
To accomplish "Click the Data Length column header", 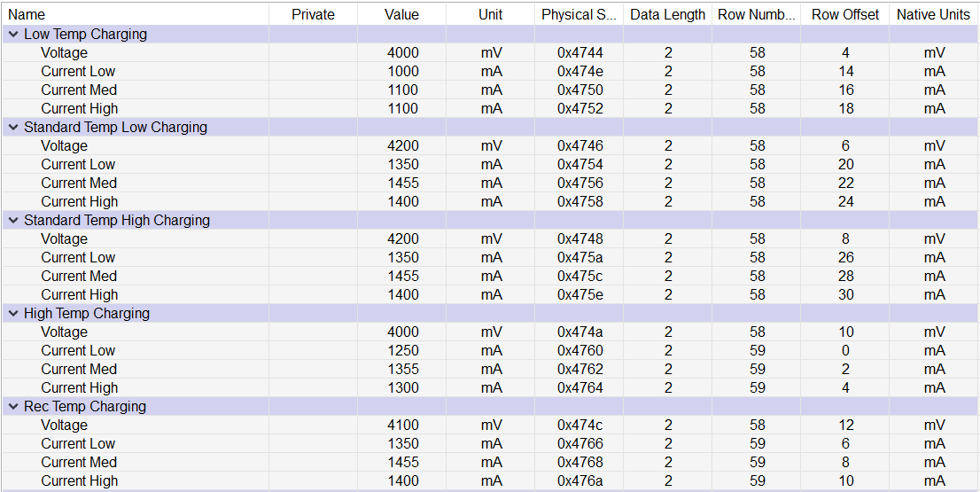I will coord(667,14).
